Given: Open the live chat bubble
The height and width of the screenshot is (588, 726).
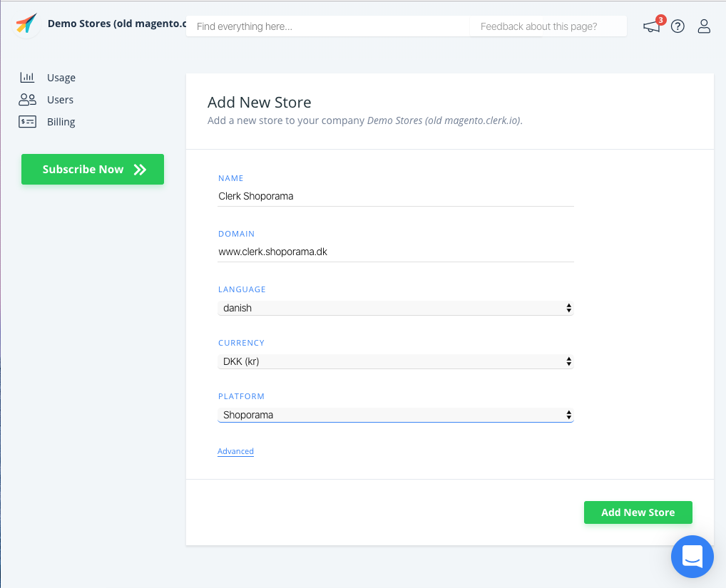Looking at the screenshot, I should 692,556.
